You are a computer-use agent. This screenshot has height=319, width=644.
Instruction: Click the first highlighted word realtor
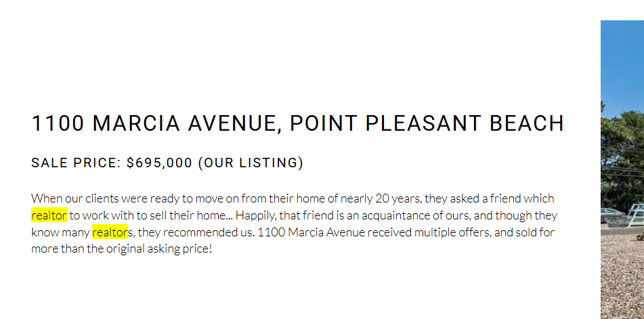tap(49, 215)
